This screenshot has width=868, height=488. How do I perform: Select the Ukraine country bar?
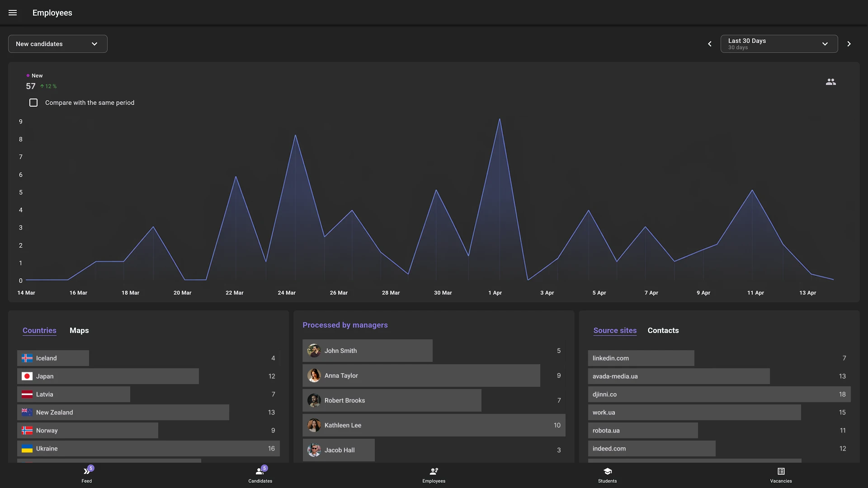(148, 448)
